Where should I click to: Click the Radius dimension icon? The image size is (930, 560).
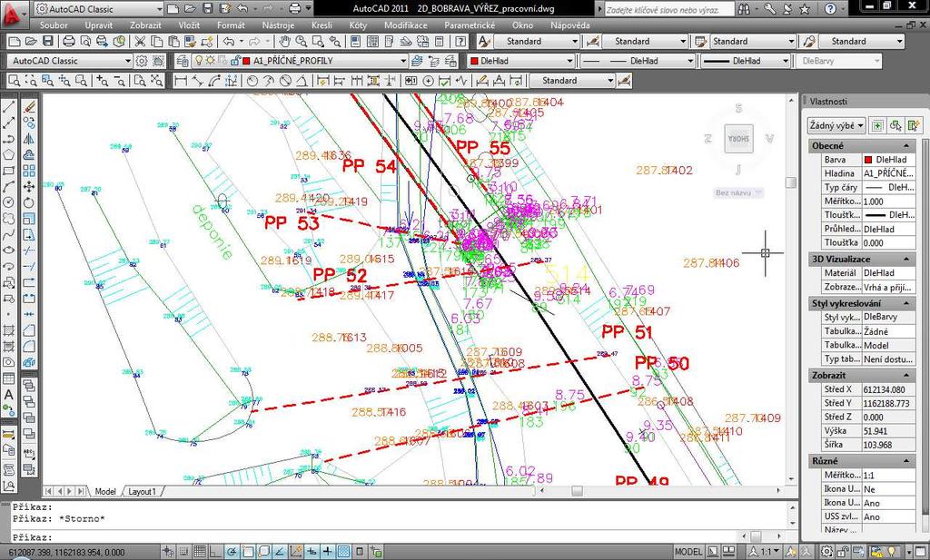pos(252,81)
